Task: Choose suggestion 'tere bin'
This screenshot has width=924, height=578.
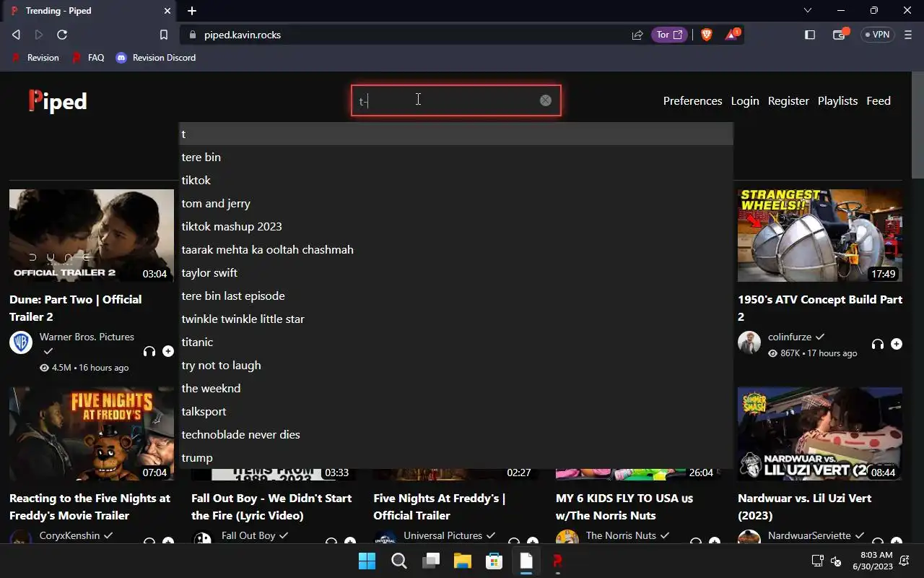Action: point(456,157)
